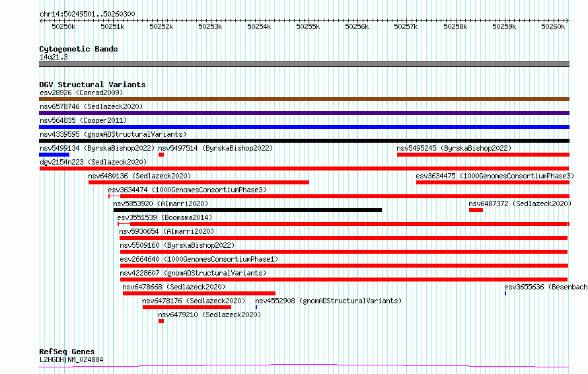
Task: Click the 14q21.3 gray cytogenetic band
Action: tap(304, 64)
